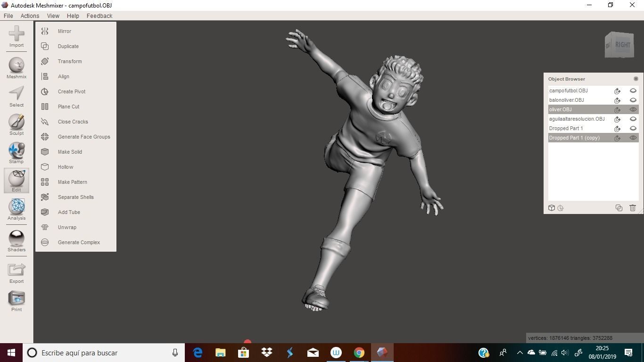Select oliver.OBJ in Object Browser
The width and height of the screenshot is (644, 362).
coord(593,109)
